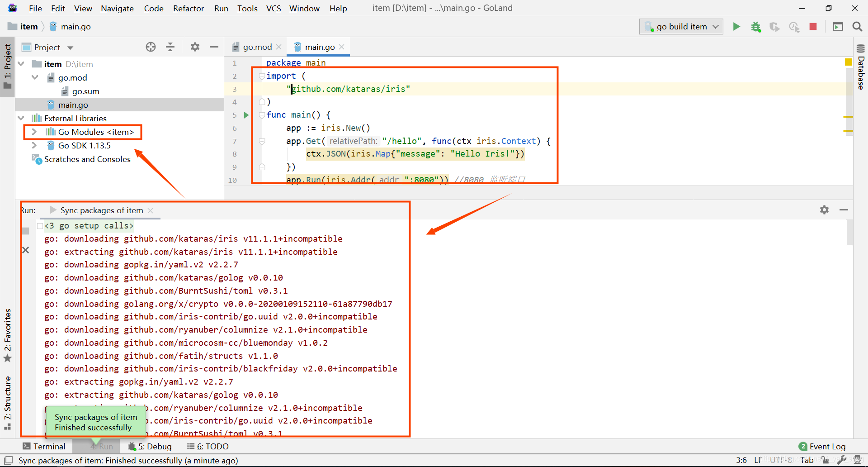Viewport: 868px width, 467px height.
Task: Run the go build item configuration
Action: (x=736, y=27)
